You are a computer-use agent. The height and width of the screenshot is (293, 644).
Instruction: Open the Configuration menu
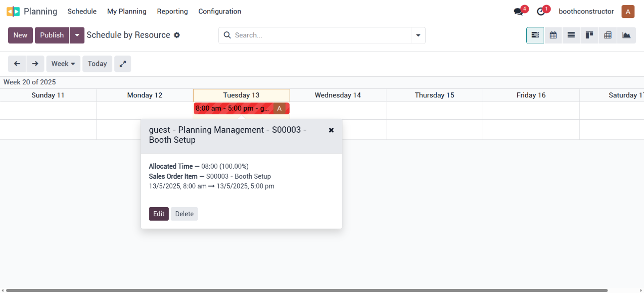click(x=220, y=11)
